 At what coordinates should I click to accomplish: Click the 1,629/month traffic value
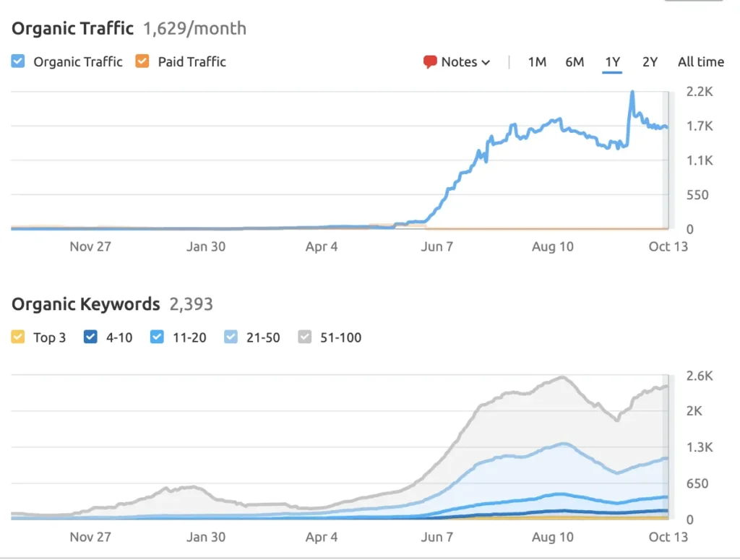[x=194, y=29]
